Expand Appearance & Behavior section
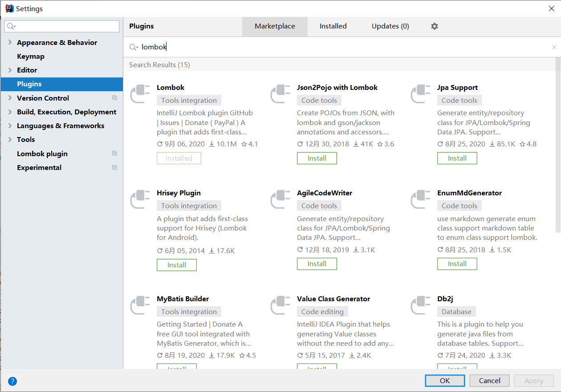The width and height of the screenshot is (561, 392). [x=10, y=42]
